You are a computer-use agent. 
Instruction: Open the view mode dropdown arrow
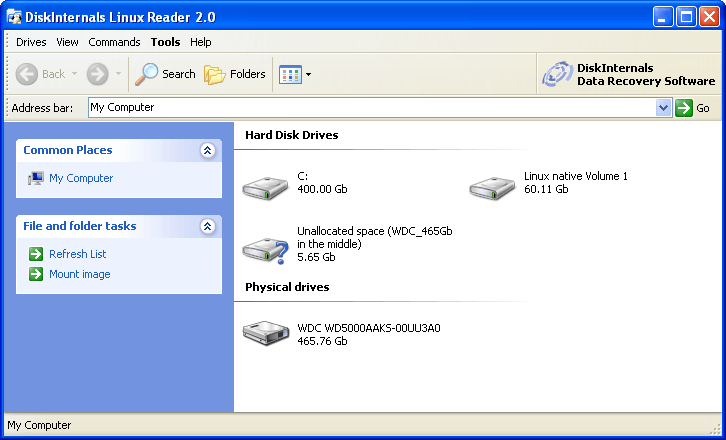pos(308,75)
